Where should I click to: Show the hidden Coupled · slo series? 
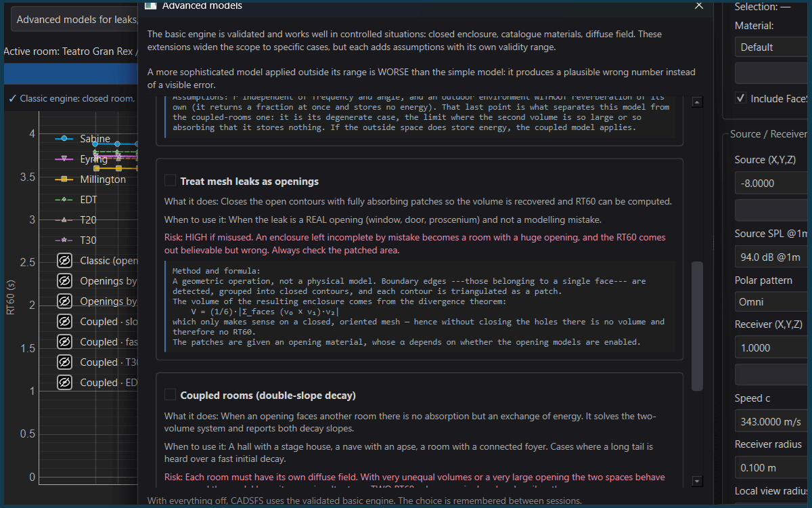coord(64,322)
